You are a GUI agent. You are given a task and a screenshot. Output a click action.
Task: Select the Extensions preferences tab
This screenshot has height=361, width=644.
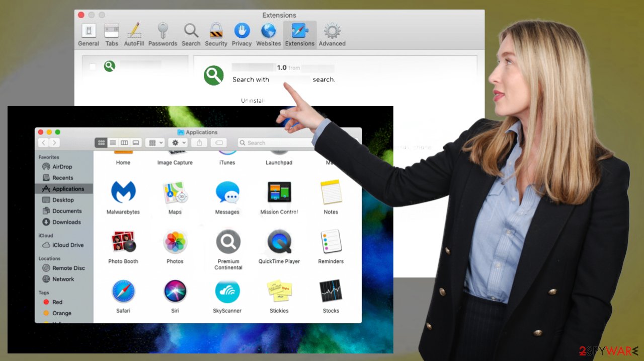pyautogui.click(x=300, y=35)
